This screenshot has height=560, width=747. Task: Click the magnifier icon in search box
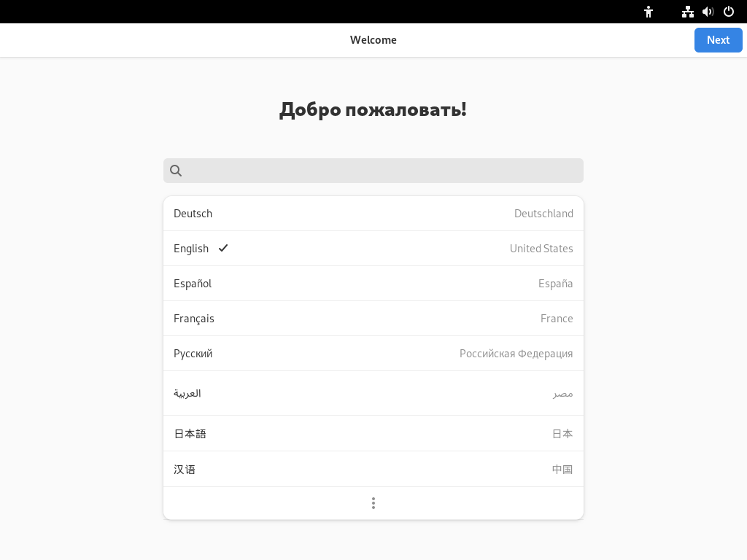click(176, 171)
